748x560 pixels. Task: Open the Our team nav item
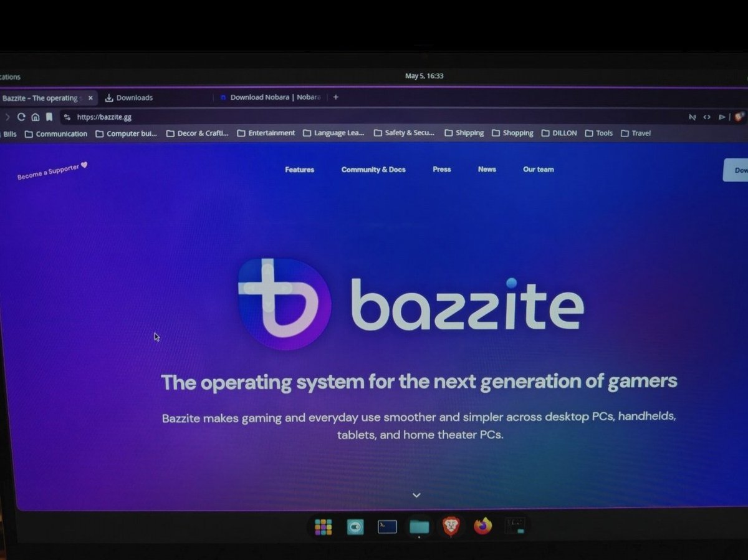click(538, 169)
